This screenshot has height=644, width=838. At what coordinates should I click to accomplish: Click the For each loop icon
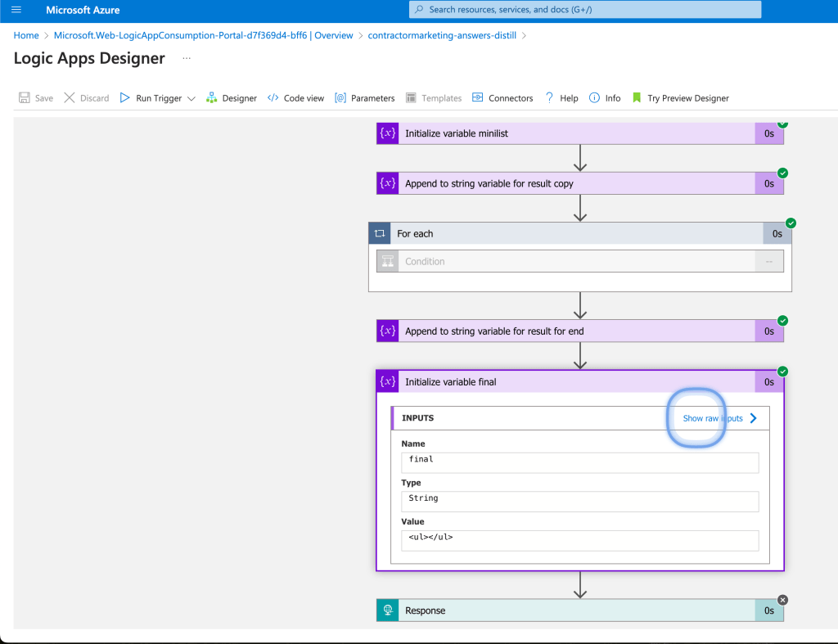380,233
